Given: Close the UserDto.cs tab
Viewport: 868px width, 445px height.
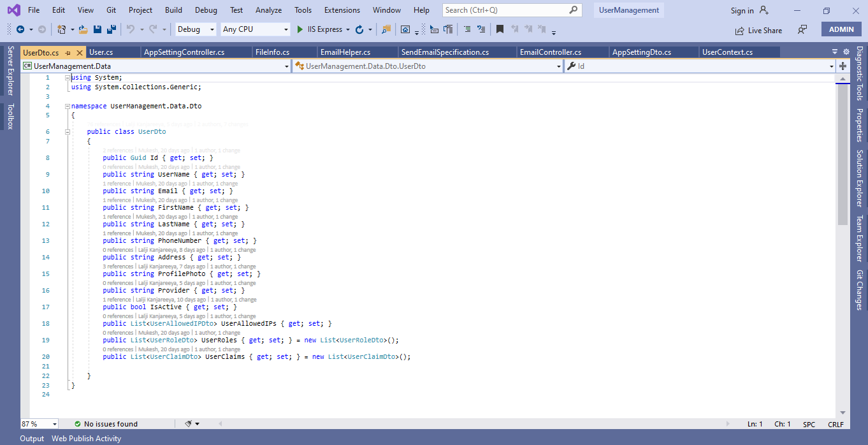Looking at the screenshot, I should pos(80,53).
